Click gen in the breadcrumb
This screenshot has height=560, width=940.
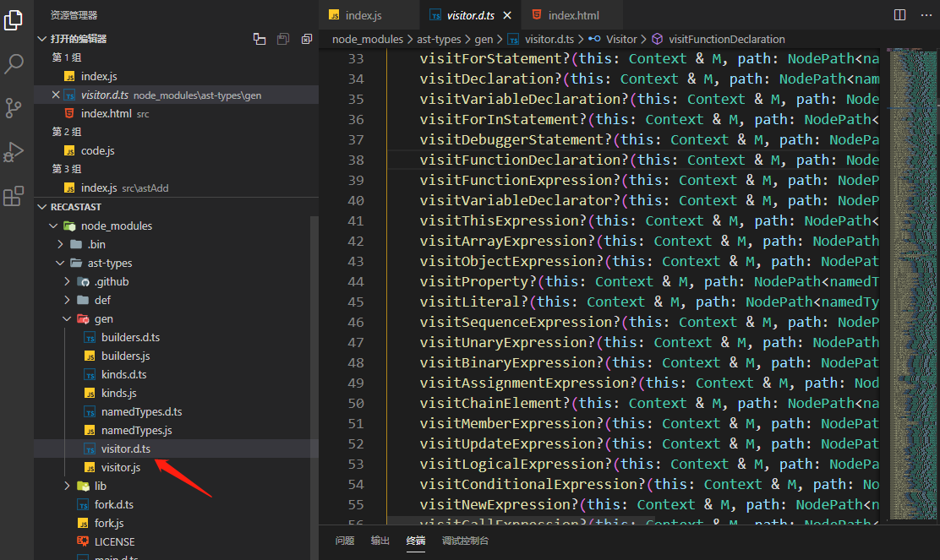(x=484, y=39)
